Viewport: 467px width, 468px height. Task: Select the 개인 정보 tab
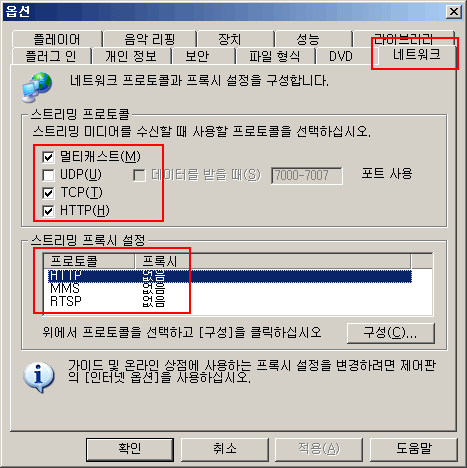pyautogui.click(x=131, y=56)
